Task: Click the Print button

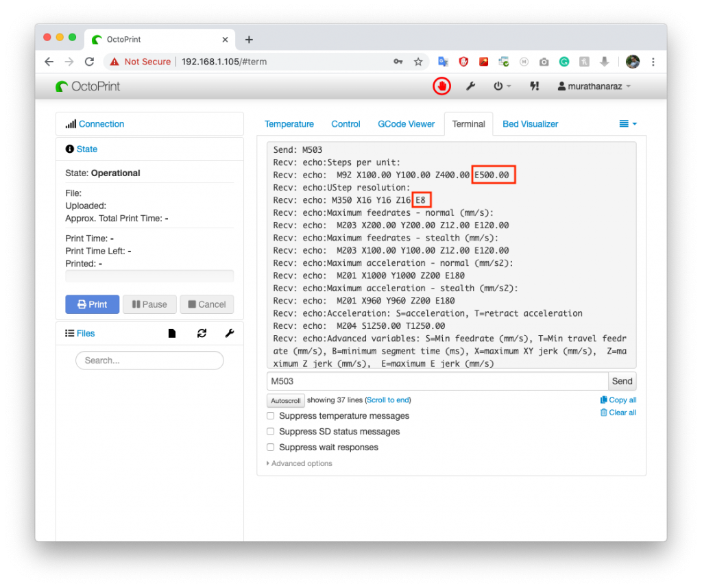Action: [x=93, y=304]
